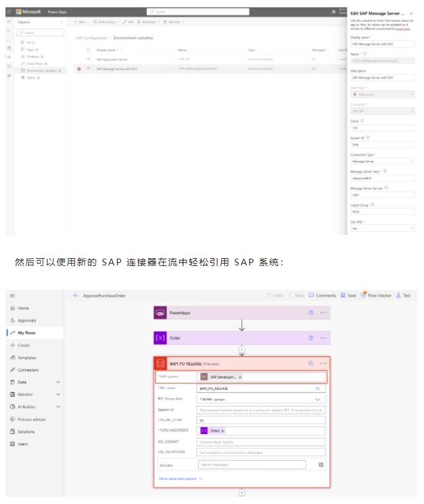Screen dimensions: 424x504
Task: Expand the AI Builder menu in sidebar
Action: pos(58,407)
